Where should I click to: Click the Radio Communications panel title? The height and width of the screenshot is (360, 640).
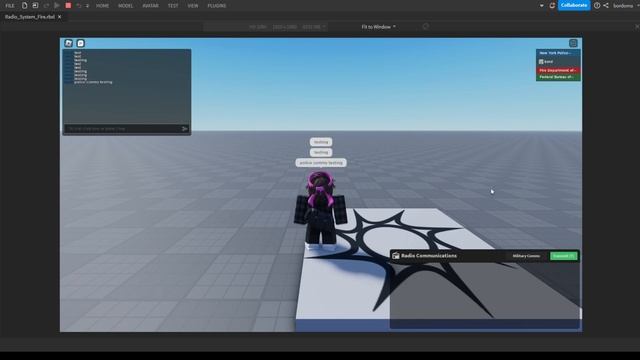coord(429,256)
